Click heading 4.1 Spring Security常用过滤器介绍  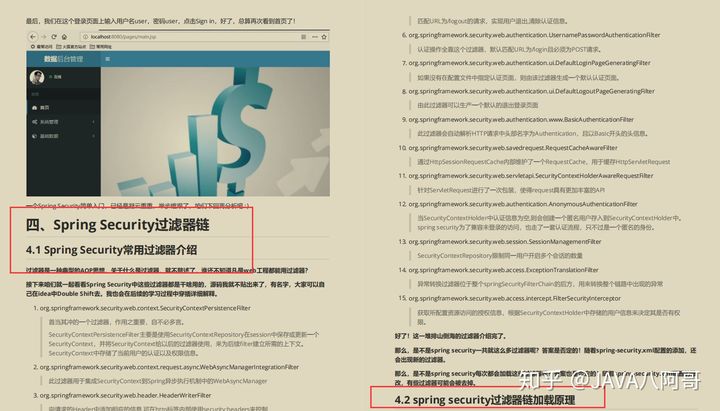(x=112, y=250)
